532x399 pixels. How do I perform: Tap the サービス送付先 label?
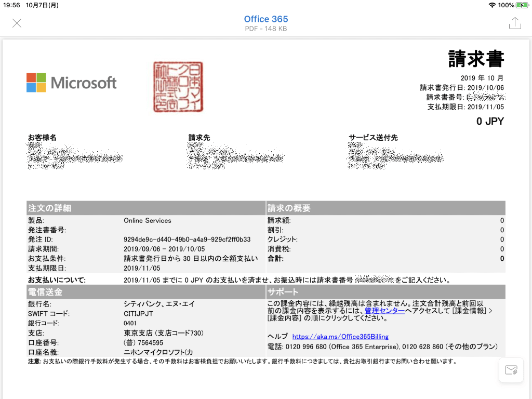coord(373,137)
